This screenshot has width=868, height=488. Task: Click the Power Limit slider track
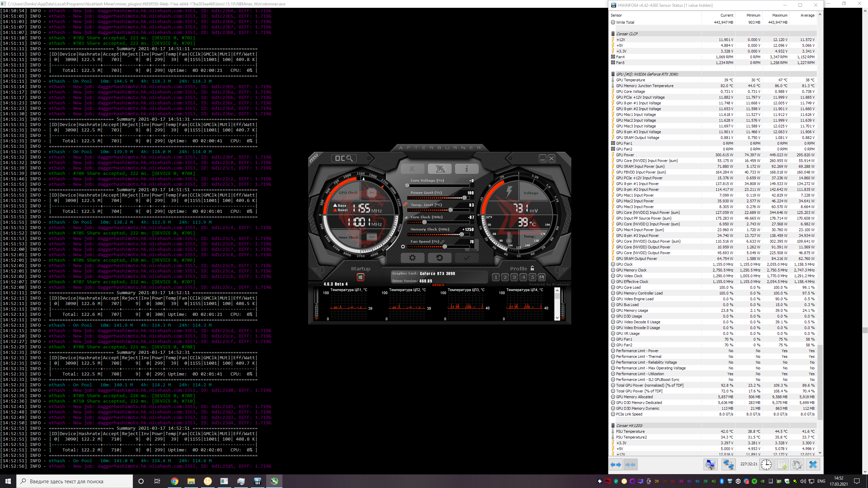[437, 198]
